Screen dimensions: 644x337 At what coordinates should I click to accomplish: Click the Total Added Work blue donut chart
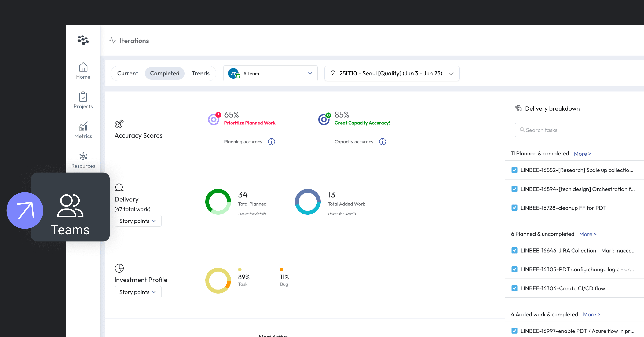(308, 202)
